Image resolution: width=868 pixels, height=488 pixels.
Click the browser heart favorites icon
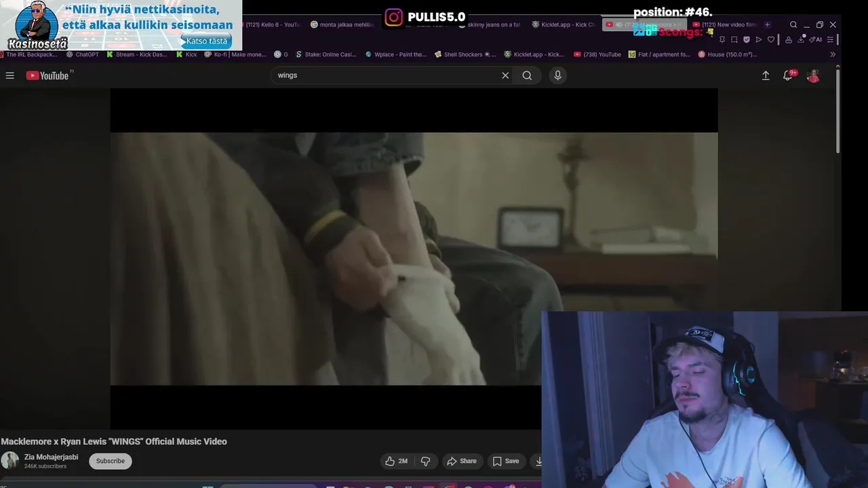(771, 39)
